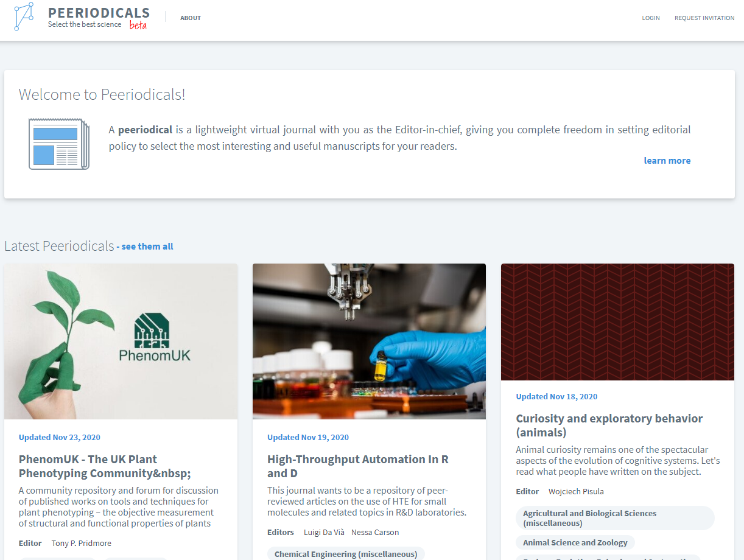Click the 'Welcome to Peeriodicals!' heading

click(x=102, y=94)
